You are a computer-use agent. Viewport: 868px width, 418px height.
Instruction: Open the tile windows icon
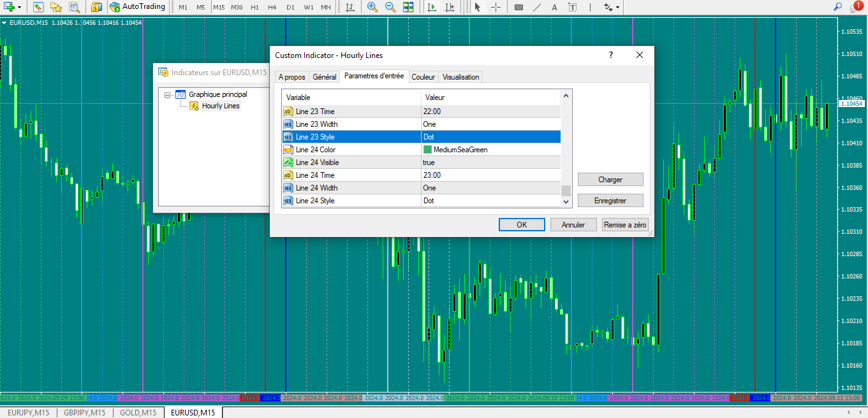point(408,7)
